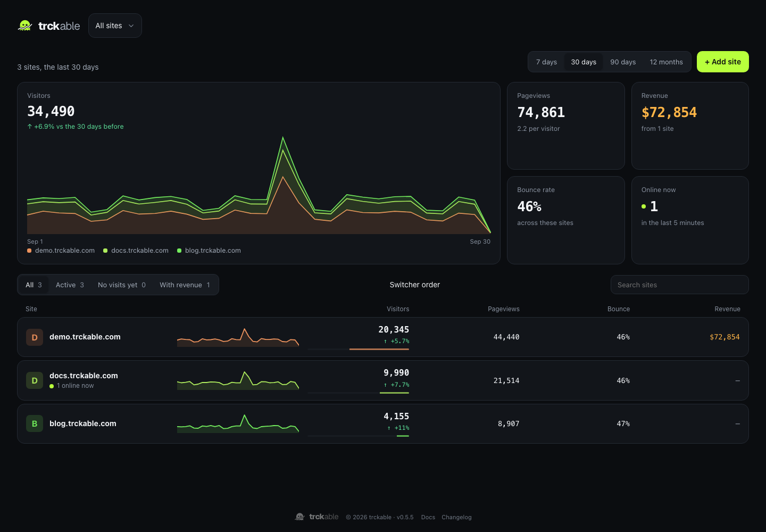Select the 7 days range
Image resolution: width=766 pixels, height=532 pixels.
pyautogui.click(x=546, y=62)
